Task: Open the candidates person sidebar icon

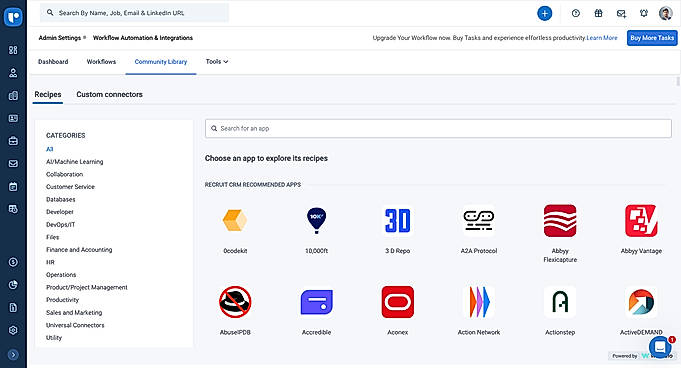Action: pyautogui.click(x=13, y=73)
